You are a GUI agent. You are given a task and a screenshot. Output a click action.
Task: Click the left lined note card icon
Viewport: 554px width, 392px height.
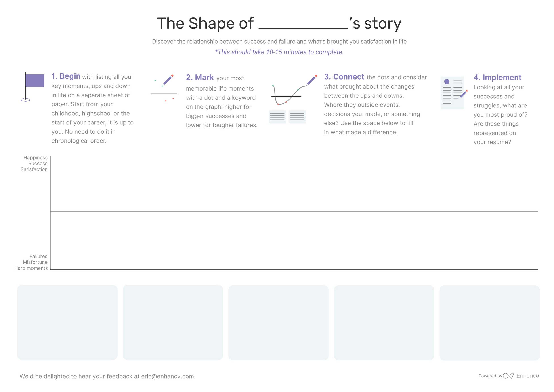[x=277, y=117]
